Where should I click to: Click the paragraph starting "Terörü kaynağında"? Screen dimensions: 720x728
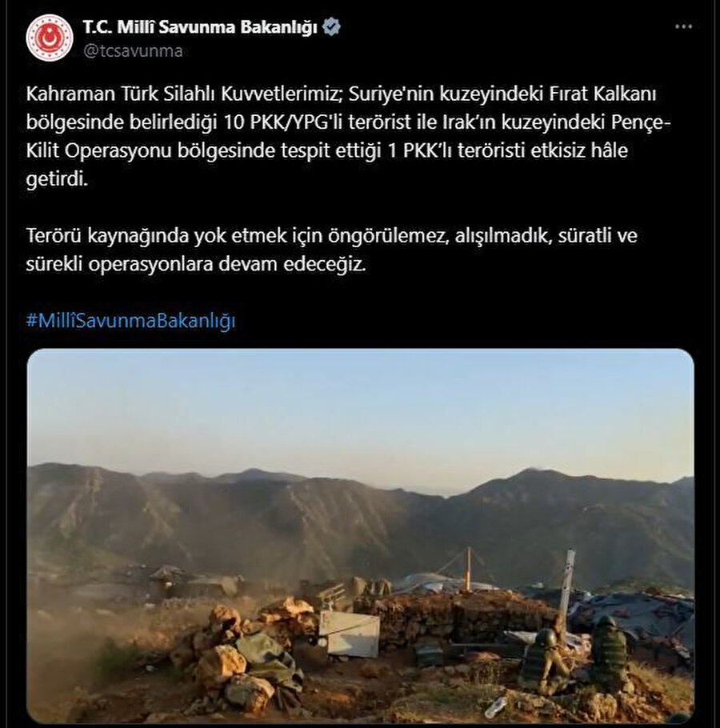(331, 250)
